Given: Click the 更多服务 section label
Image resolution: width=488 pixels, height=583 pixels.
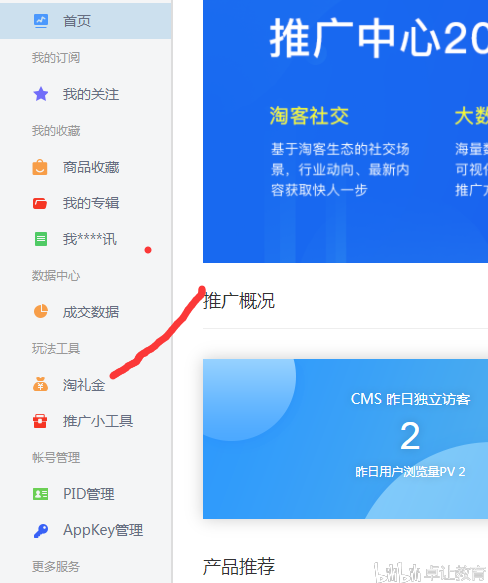Looking at the screenshot, I should [x=56, y=567].
